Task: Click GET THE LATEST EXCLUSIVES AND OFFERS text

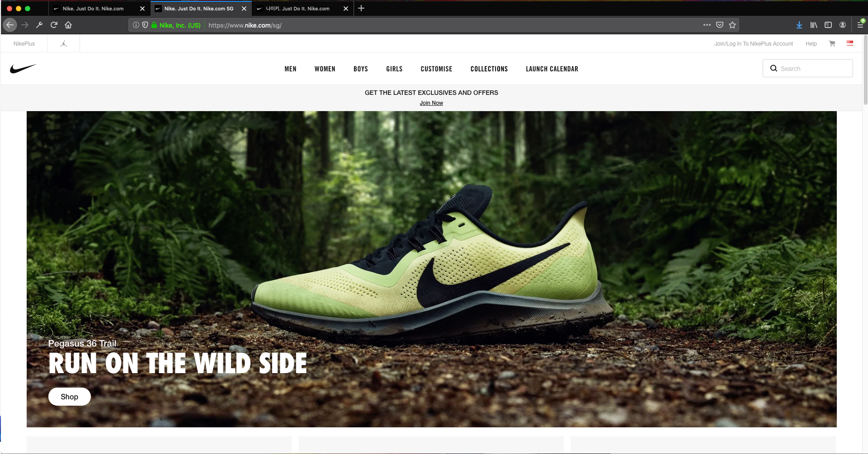Action: click(431, 93)
